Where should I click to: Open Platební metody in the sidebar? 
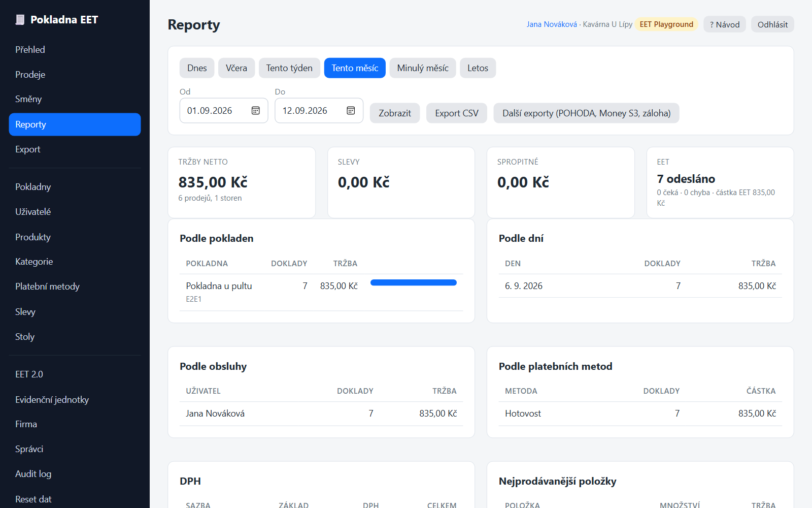pos(75,287)
